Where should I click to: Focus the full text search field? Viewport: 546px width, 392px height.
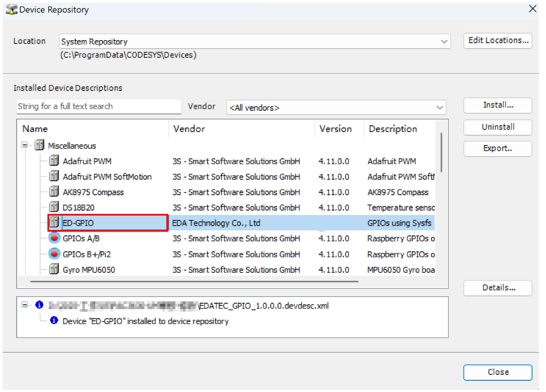99,106
